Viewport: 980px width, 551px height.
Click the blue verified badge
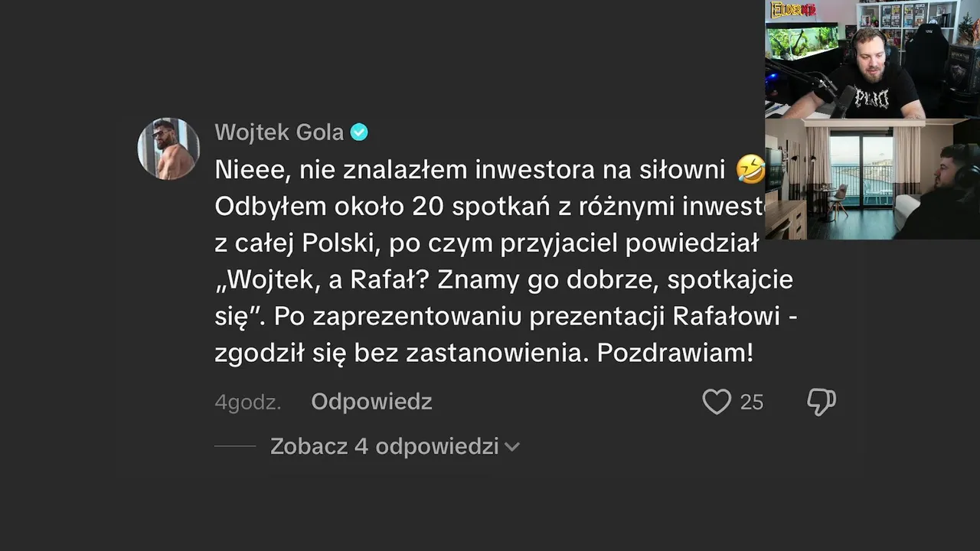[x=359, y=132]
